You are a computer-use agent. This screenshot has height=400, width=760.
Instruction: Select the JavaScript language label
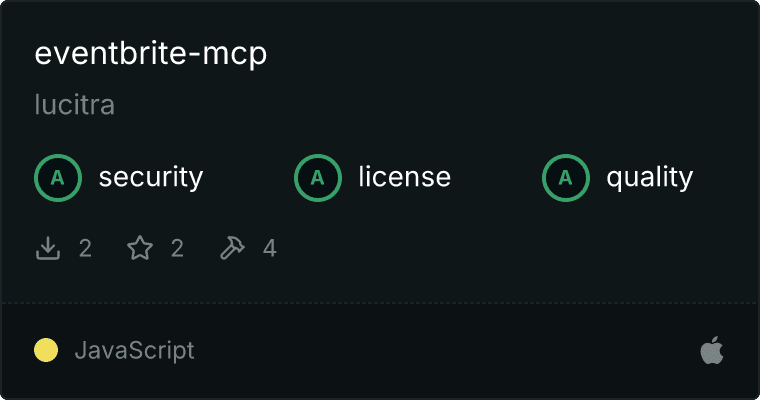[135, 351]
